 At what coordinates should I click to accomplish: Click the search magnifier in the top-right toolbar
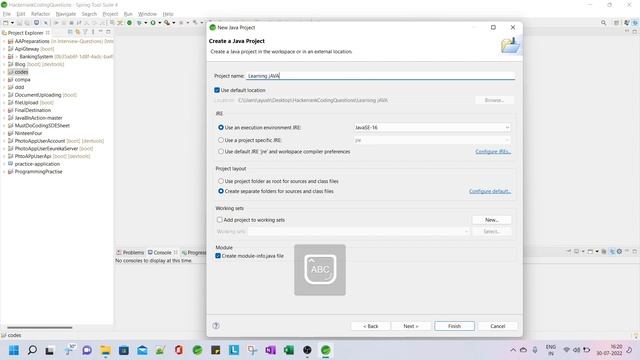point(603,23)
